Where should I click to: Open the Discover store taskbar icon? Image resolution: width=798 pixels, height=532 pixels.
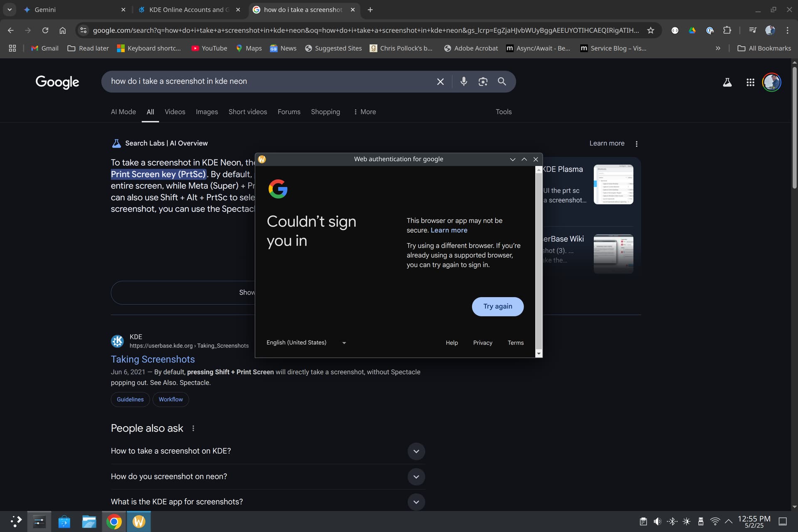pyautogui.click(x=64, y=522)
